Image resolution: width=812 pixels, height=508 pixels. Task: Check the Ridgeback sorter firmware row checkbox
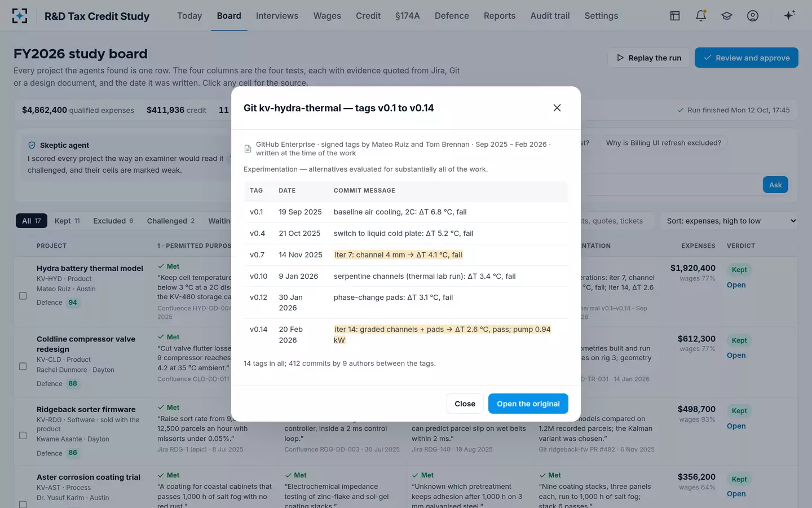[23, 435]
